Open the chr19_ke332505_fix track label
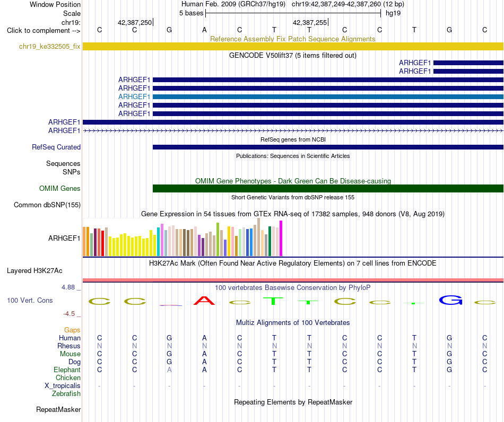This screenshot has height=422, width=504. coord(49,47)
